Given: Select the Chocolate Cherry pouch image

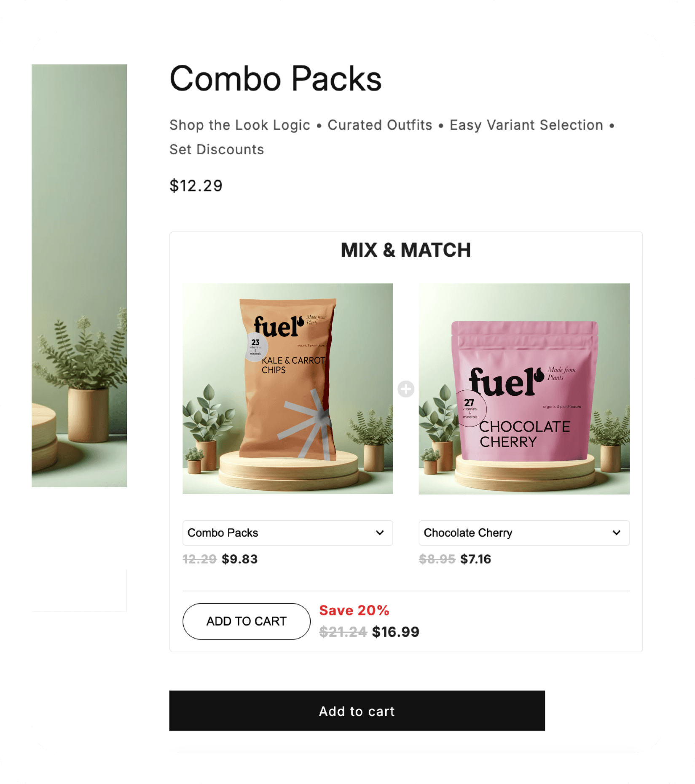Looking at the screenshot, I should pyautogui.click(x=524, y=388).
